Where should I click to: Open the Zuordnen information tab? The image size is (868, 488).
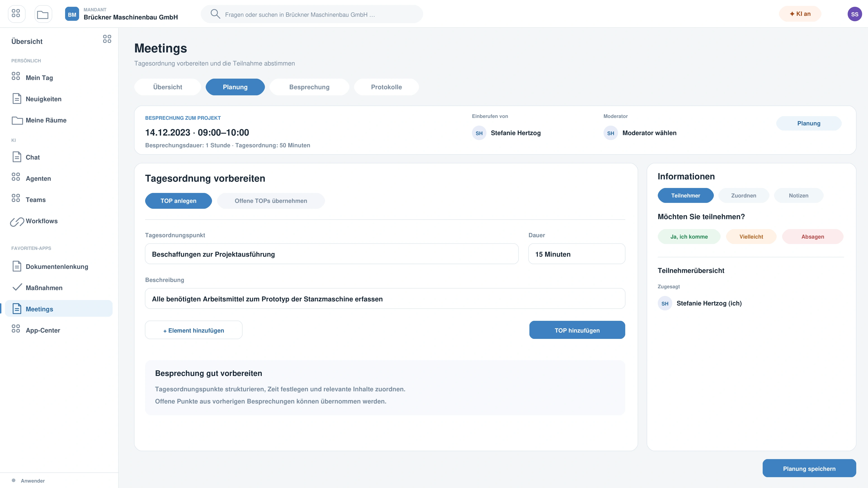tap(743, 195)
